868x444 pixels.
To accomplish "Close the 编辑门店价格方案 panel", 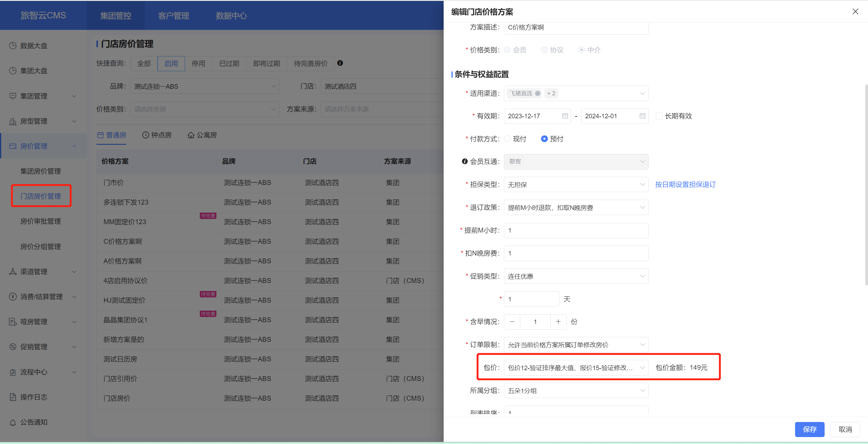I will [x=855, y=11].
